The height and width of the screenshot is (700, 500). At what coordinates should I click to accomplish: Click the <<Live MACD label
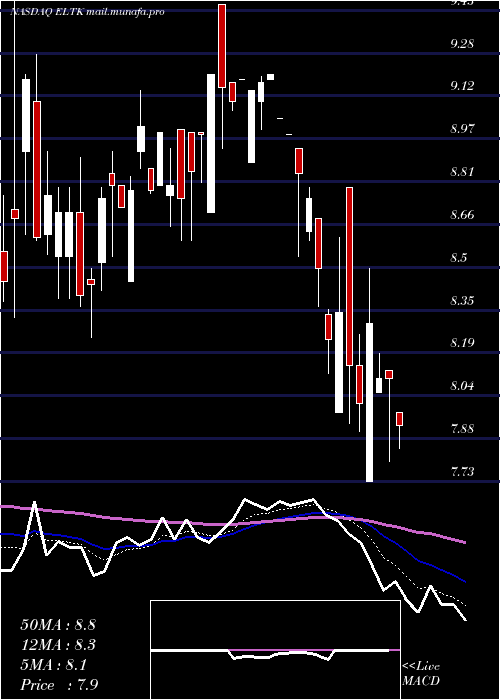[x=421, y=674]
